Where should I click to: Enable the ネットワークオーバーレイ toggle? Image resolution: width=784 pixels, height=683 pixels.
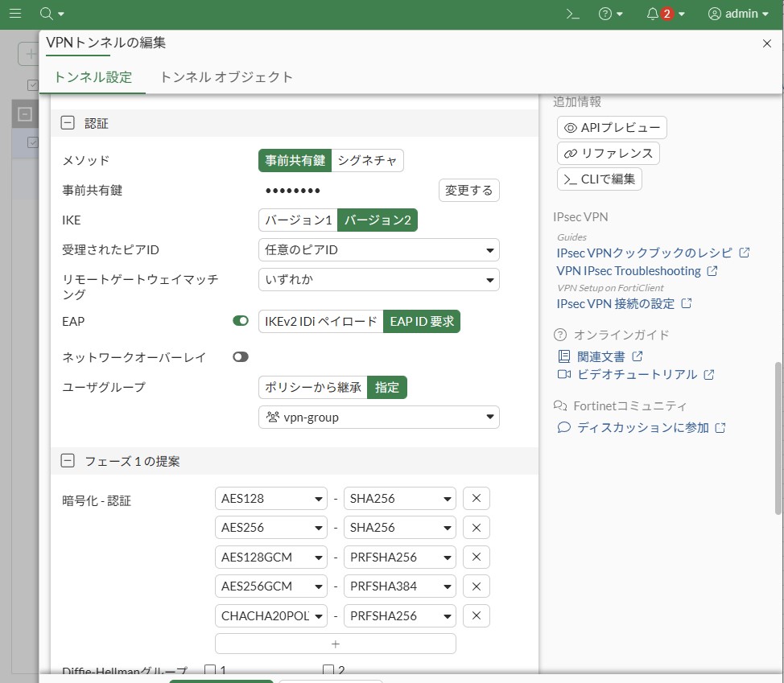240,356
